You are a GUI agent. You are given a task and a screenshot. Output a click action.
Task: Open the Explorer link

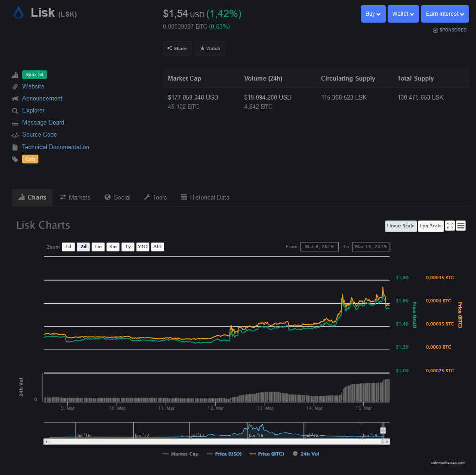(x=33, y=110)
